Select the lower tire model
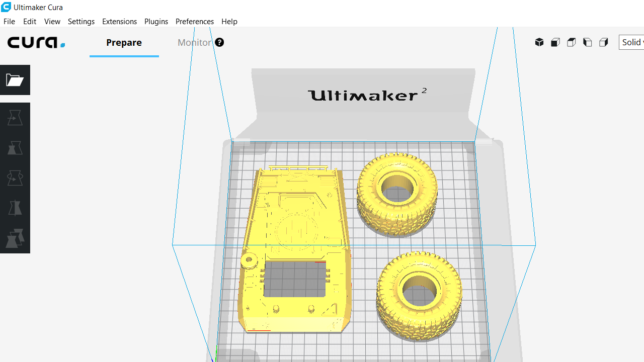Image resolution: width=644 pixels, height=362 pixels. [419, 296]
